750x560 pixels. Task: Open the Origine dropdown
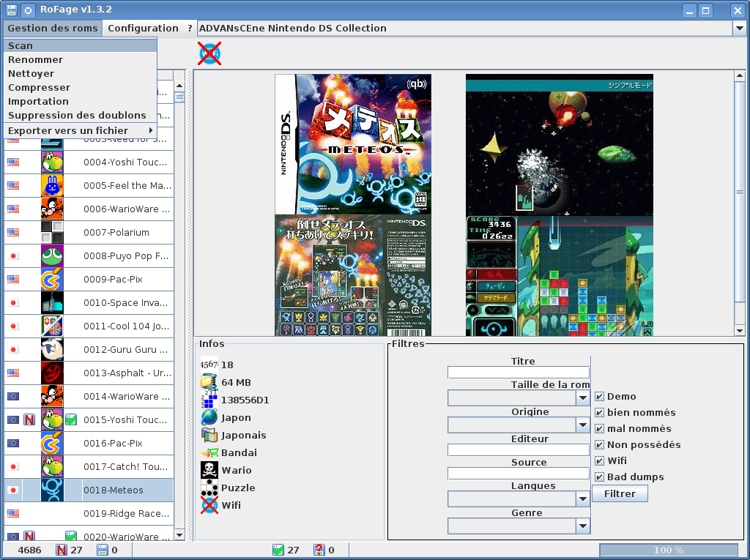[x=582, y=425]
